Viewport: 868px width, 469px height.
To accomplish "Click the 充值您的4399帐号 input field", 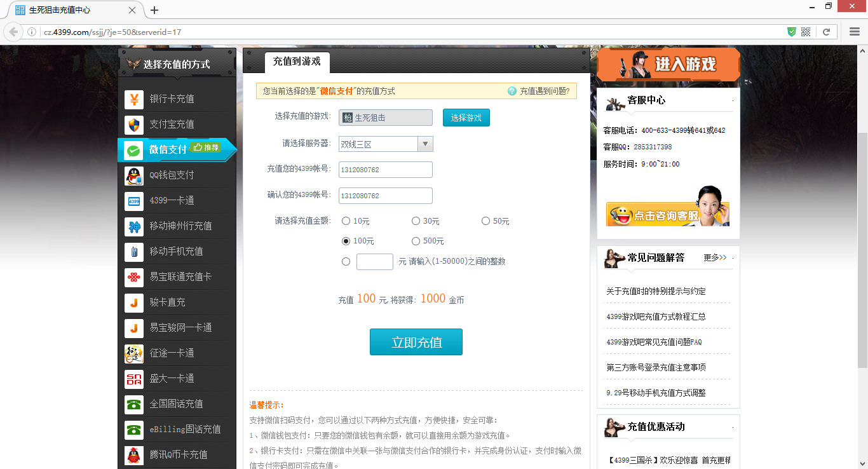I will (x=386, y=170).
